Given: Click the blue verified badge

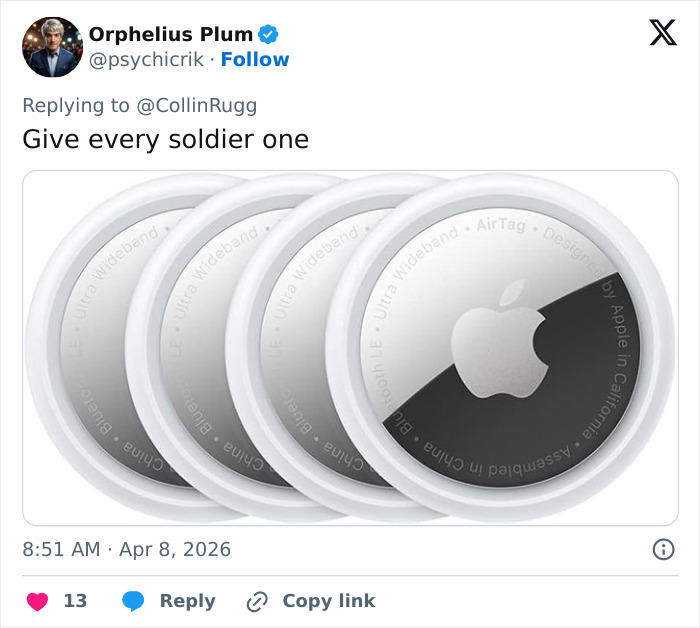Looking at the screenshot, I should pos(268,34).
